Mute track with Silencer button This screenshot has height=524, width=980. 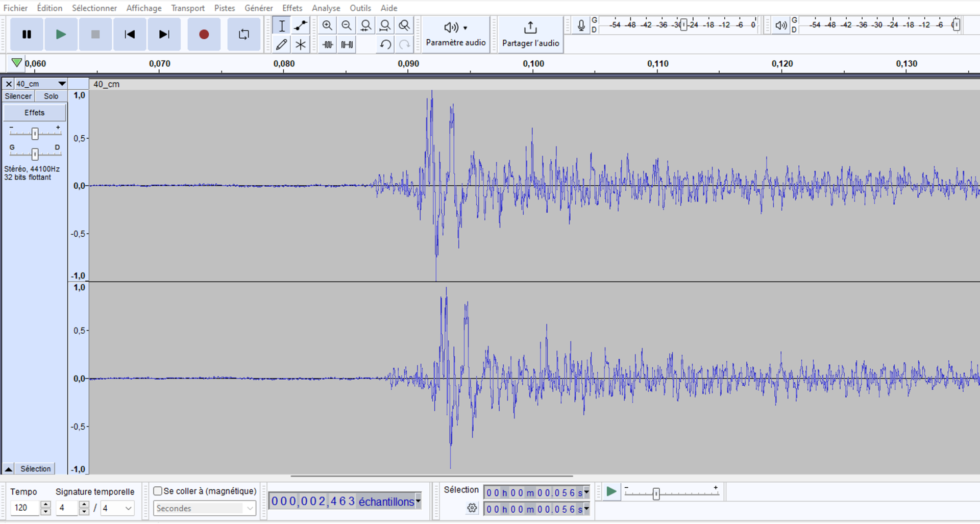(18, 96)
